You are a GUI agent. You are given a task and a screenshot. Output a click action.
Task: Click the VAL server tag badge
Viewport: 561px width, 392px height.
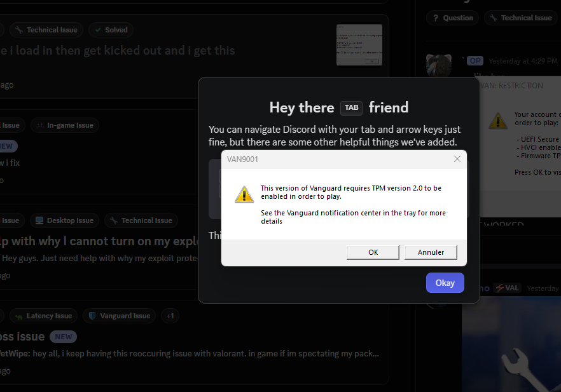pos(508,288)
